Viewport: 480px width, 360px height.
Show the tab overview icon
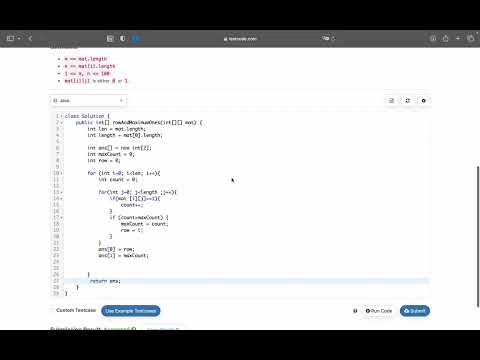(471, 38)
